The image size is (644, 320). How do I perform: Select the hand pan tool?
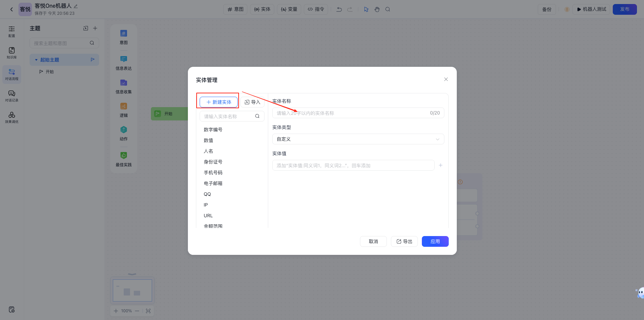[x=377, y=9]
